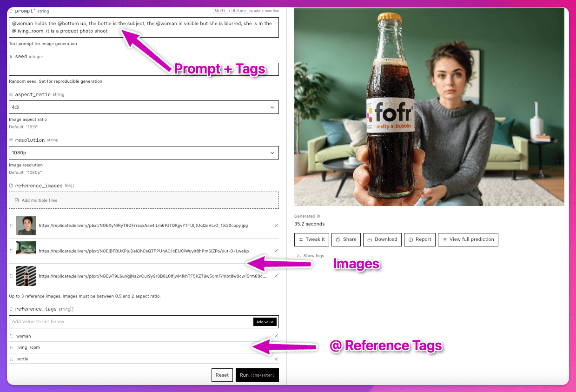Image resolution: width=576 pixels, height=392 pixels.
Task: Click the drag handle beside the woman tag
Action: coord(12,336)
